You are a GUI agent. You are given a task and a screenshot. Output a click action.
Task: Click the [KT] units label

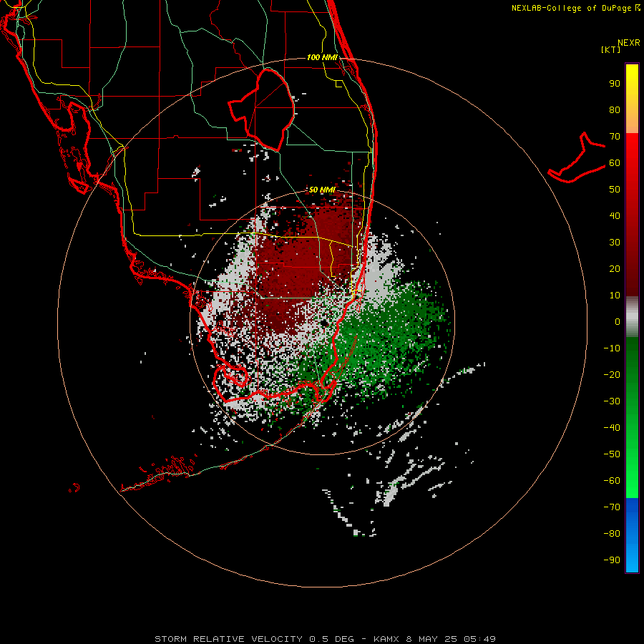tap(611, 49)
